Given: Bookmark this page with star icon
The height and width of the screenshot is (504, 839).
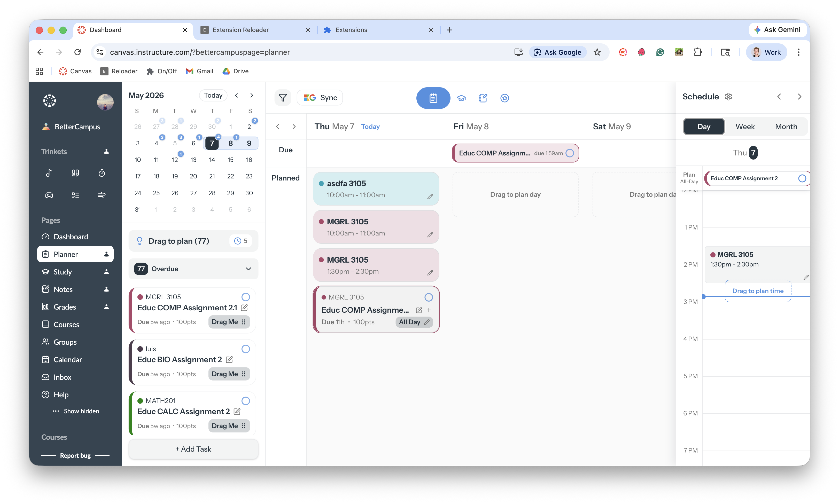Looking at the screenshot, I should point(597,52).
